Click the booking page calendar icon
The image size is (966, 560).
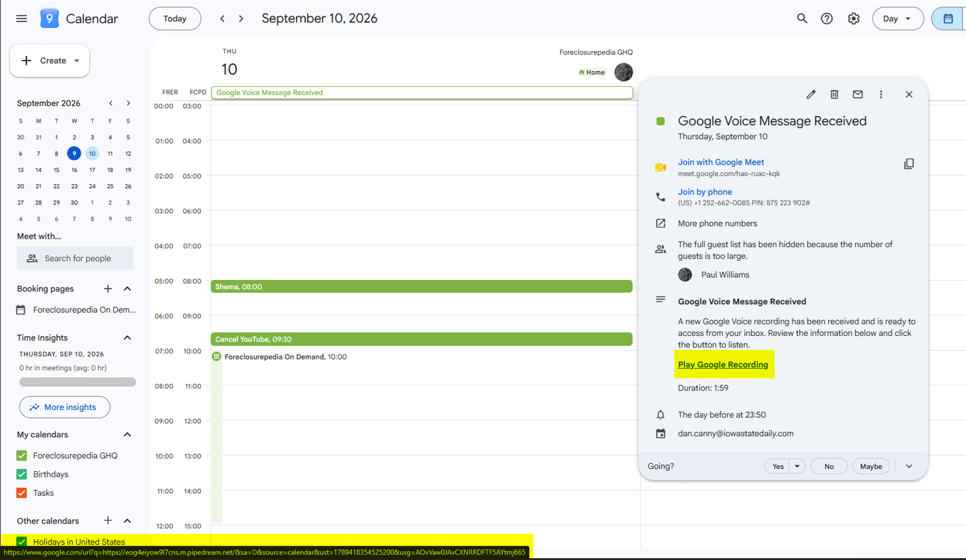point(21,310)
